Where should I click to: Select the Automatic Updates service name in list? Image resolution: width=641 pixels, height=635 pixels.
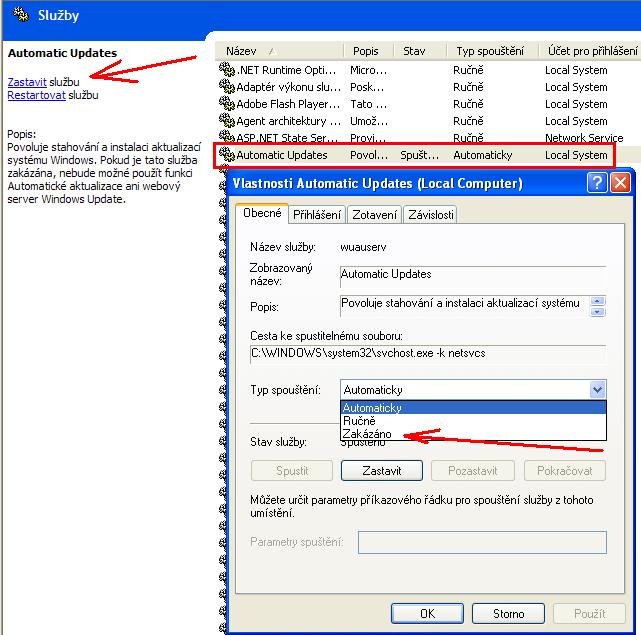pyautogui.click(x=282, y=155)
